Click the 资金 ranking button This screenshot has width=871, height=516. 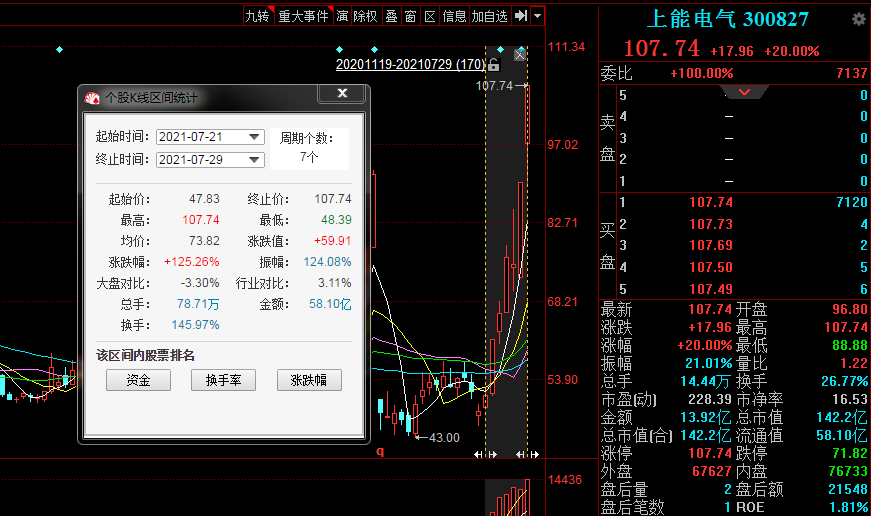[x=138, y=380]
